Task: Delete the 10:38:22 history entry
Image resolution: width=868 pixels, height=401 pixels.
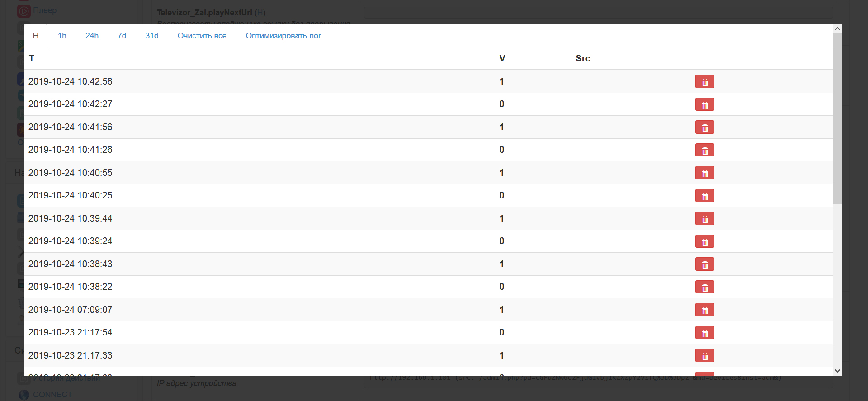Action: pyautogui.click(x=704, y=287)
